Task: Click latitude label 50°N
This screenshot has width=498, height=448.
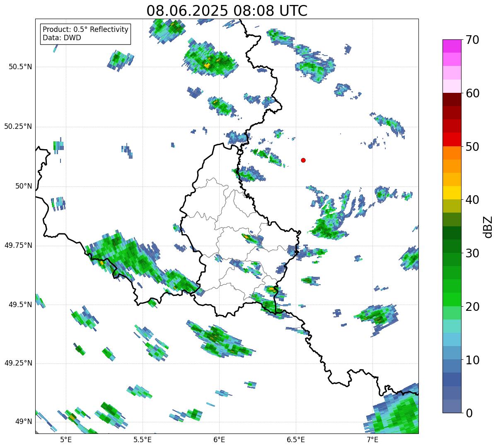Action: pyautogui.click(x=24, y=186)
